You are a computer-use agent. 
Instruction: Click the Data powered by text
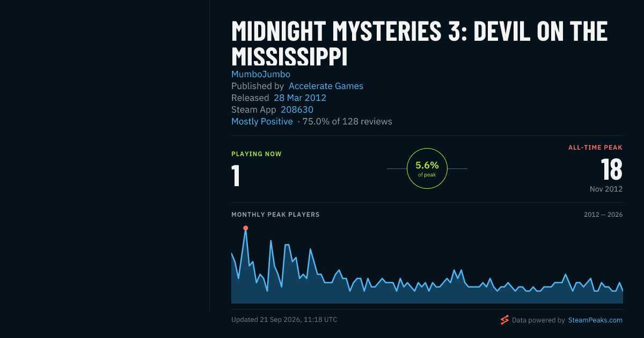click(538, 320)
